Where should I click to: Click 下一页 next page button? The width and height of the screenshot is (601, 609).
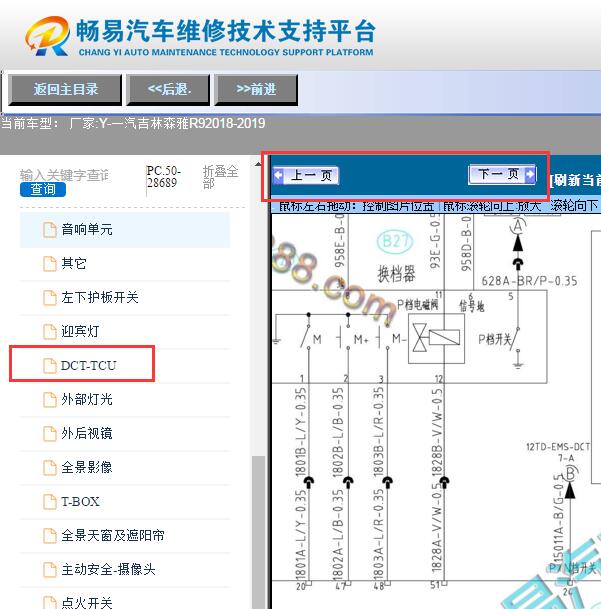pyautogui.click(x=502, y=174)
